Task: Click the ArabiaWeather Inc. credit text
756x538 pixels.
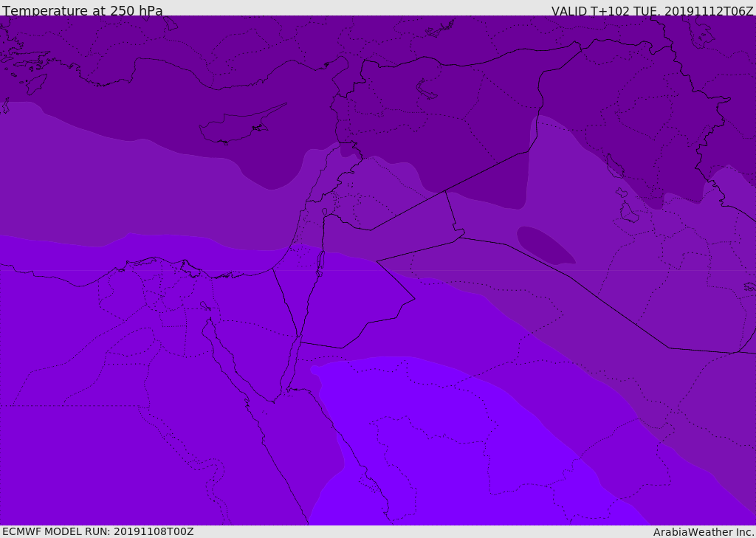Action: click(704, 531)
